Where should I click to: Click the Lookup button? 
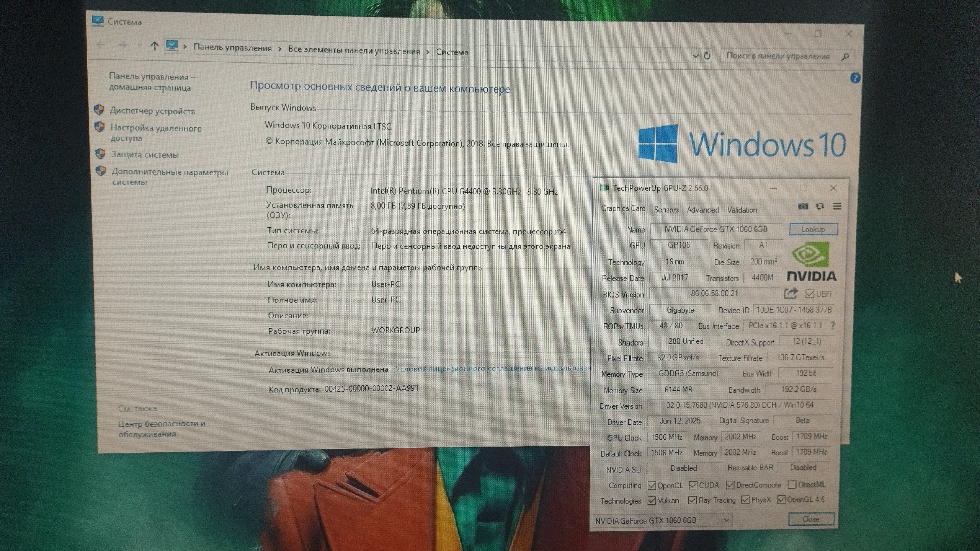[x=813, y=229]
